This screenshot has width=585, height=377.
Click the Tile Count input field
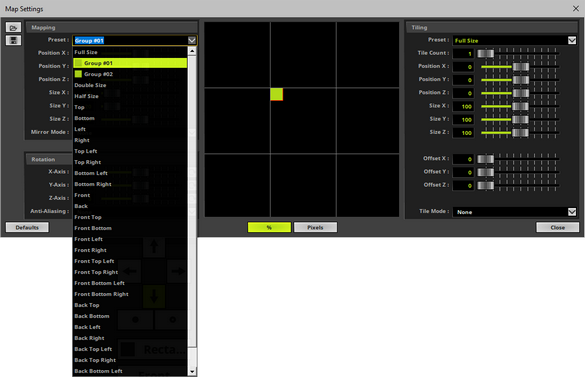click(463, 53)
